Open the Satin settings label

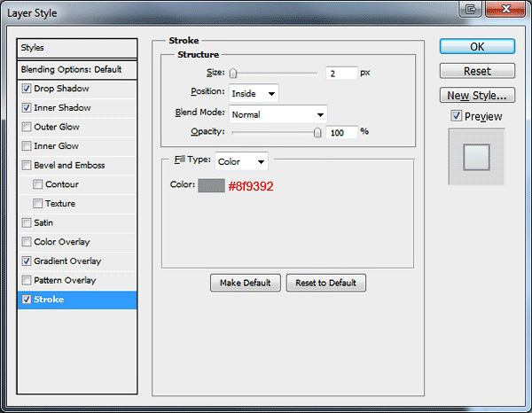(43, 222)
